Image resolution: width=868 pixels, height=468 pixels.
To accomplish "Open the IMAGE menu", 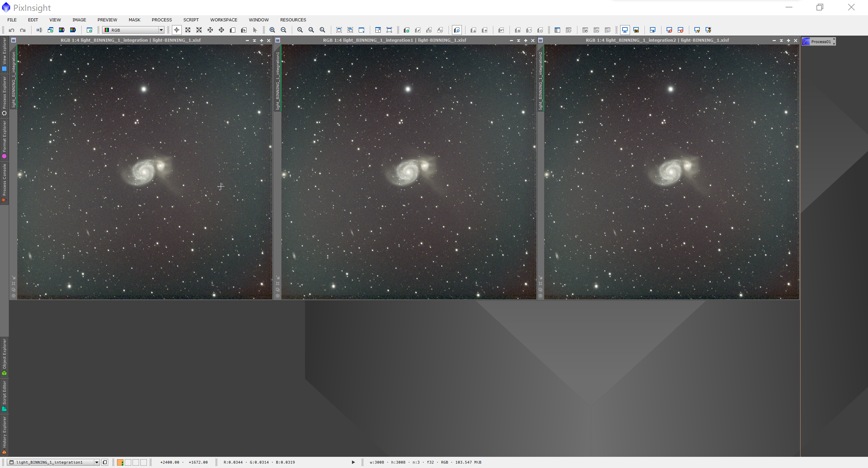I will tap(79, 20).
